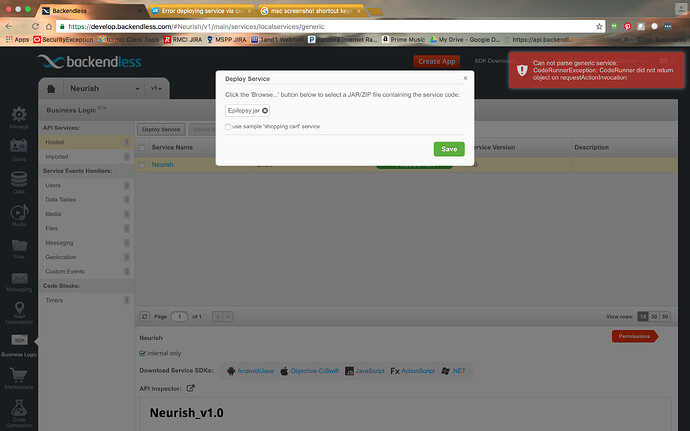Open the Business Logic code icon
The image size is (690, 431).
pos(19,340)
